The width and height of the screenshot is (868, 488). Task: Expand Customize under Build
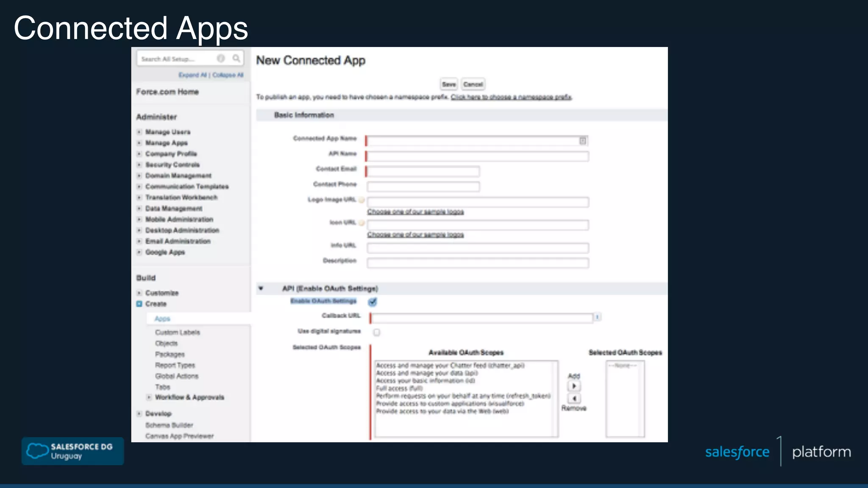point(139,293)
